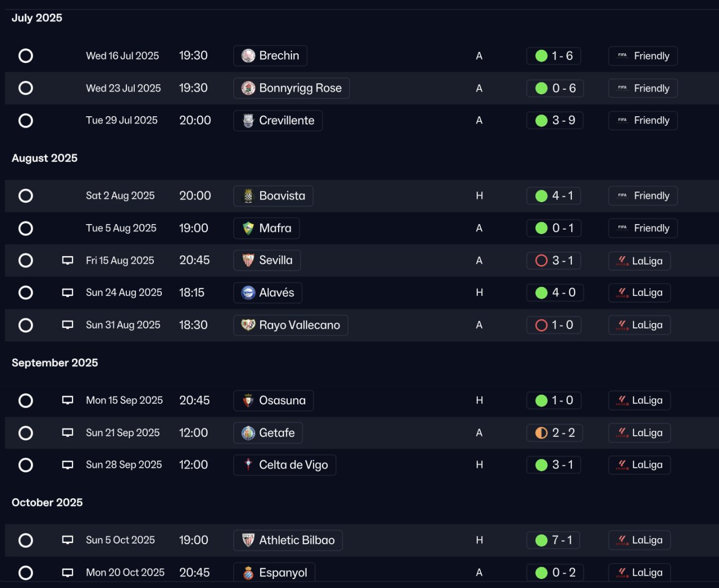719x588 pixels.
Task: Click the Boavista club crest icon
Action: point(248,196)
